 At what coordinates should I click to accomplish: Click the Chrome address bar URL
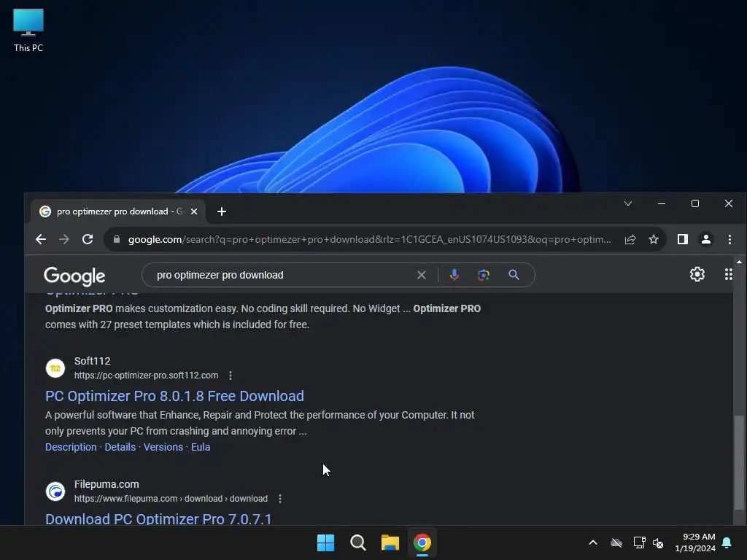(x=370, y=239)
